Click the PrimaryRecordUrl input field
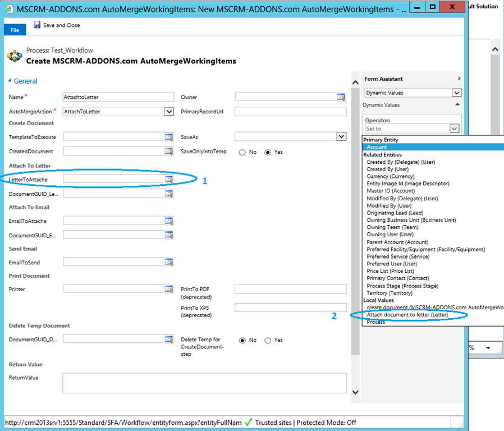Screen dimensions: 504x431 coord(291,112)
